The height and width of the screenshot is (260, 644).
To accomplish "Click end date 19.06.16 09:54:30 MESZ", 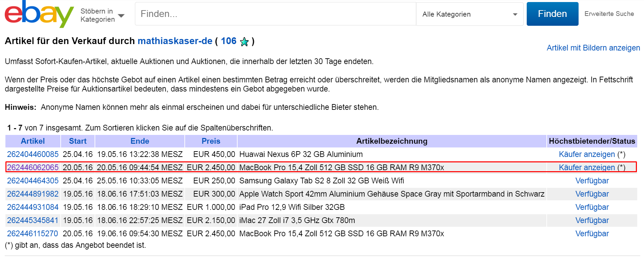I will coord(140,234).
